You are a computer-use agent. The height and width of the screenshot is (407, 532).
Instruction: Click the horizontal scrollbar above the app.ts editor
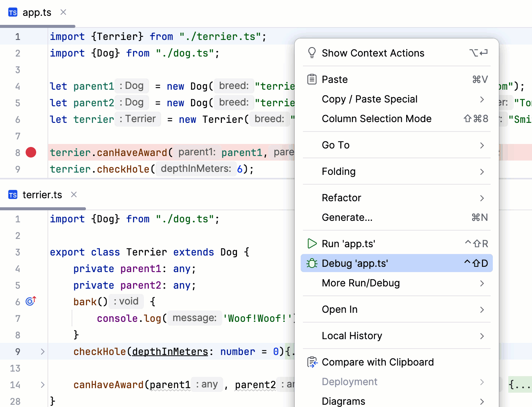[38, 26]
